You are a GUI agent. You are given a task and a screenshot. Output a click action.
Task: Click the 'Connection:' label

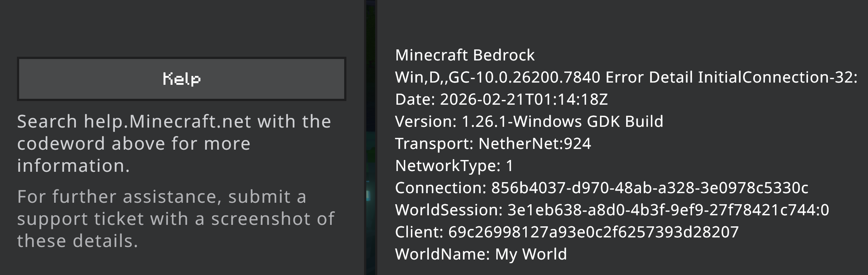[441, 188]
